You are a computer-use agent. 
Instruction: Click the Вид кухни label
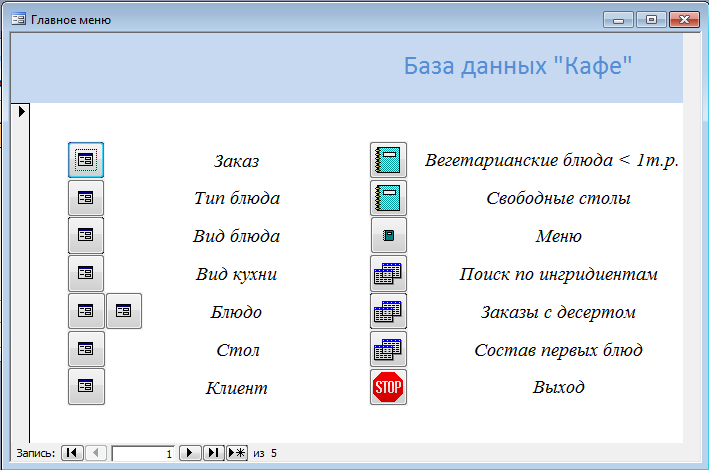click(236, 274)
